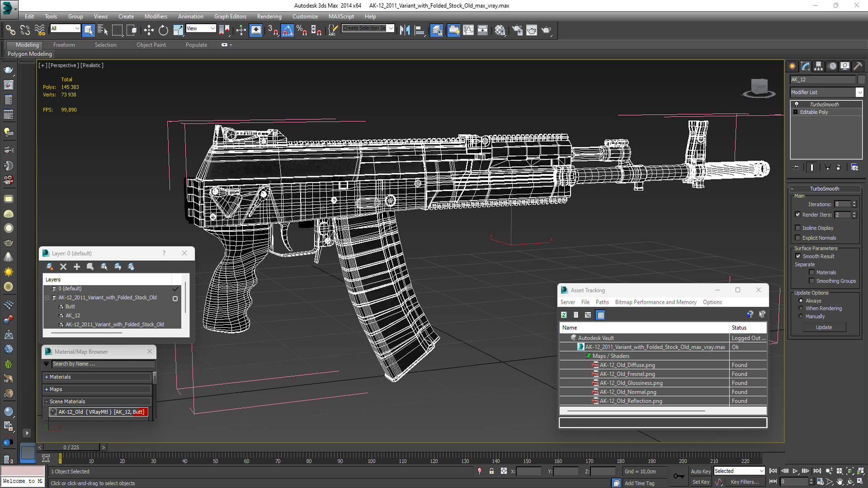Toggle the Render Iters checkbox

[x=797, y=215]
